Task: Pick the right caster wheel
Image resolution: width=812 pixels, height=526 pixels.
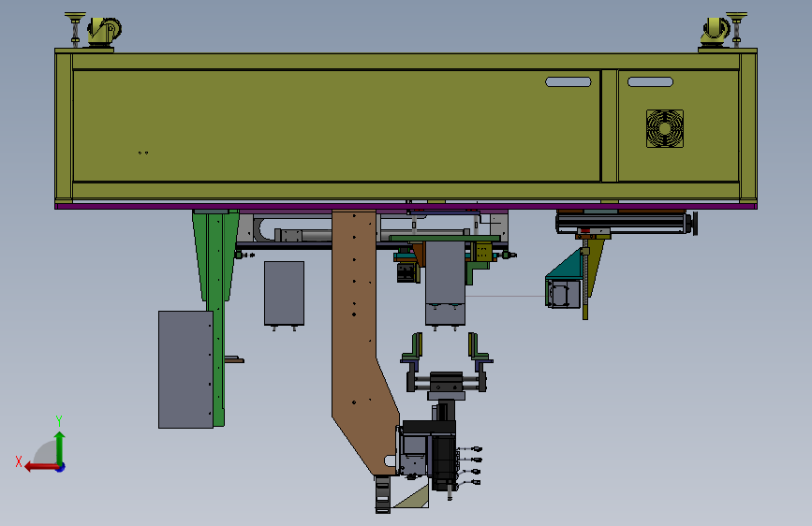Action: pyautogui.click(x=715, y=31)
